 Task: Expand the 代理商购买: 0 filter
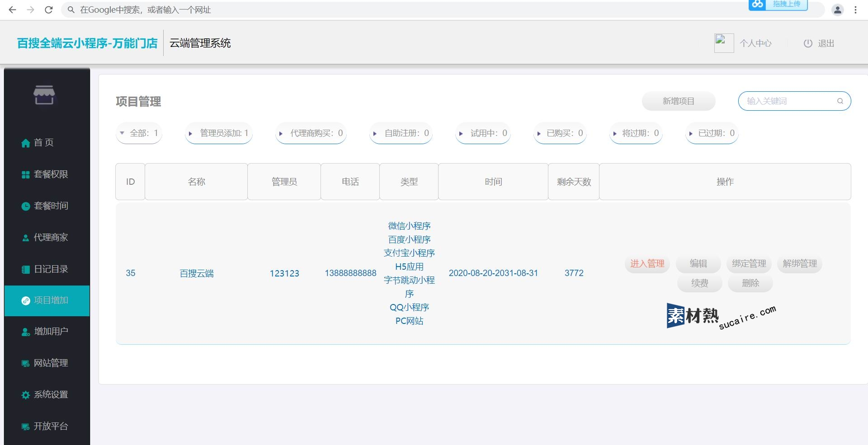[311, 133]
